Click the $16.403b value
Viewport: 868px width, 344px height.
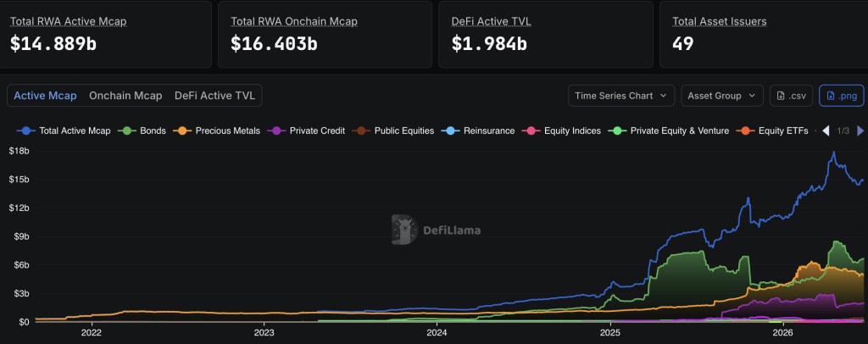point(274,44)
